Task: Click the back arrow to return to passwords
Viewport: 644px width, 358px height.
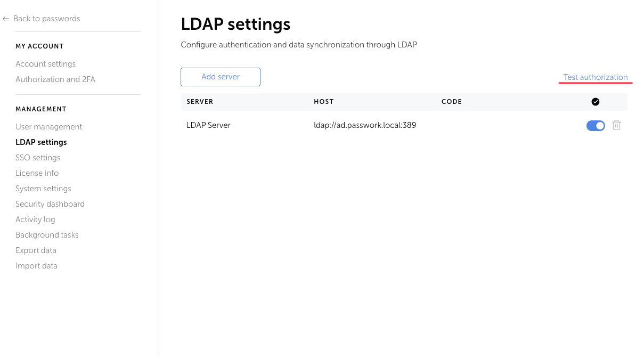Action: tap(6, 18)
